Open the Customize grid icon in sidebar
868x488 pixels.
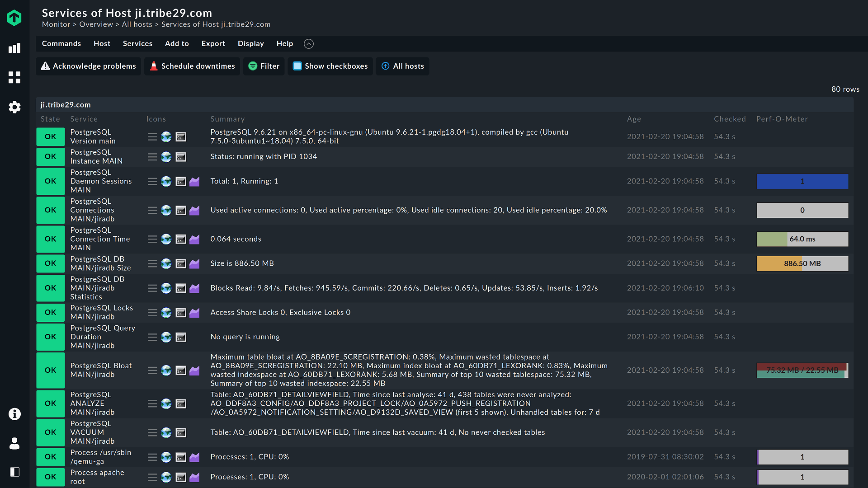pos(14,77)
